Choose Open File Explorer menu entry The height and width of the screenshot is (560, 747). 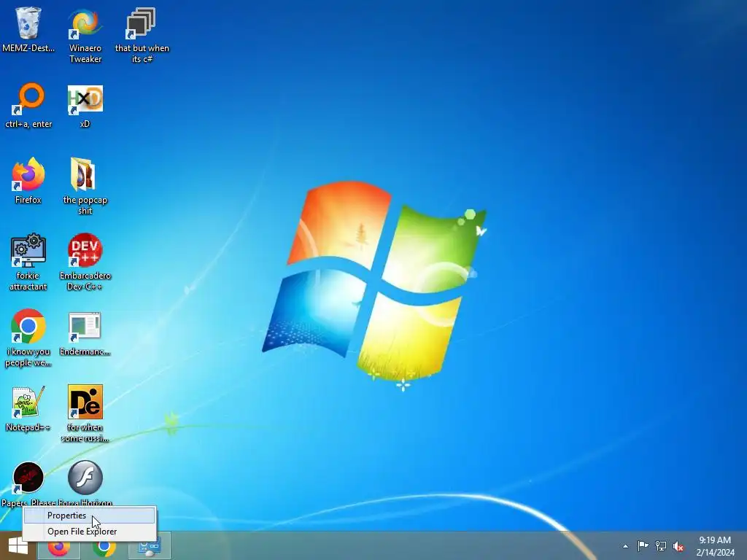(x=90, y=532)
